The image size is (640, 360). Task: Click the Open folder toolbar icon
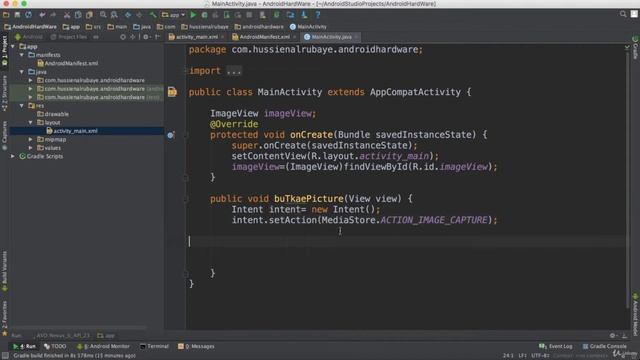tap(6, 15)
